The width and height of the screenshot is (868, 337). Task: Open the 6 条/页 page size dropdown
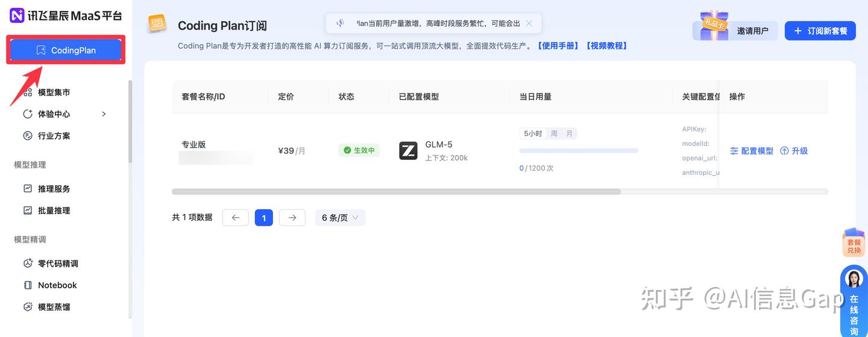coord(341,218)
